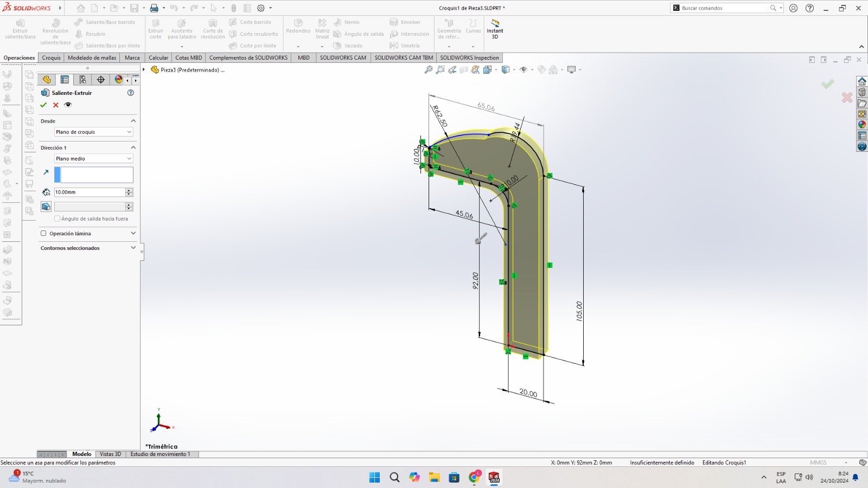Open the 'Plano medio' end condition dropdown
868x488 pixels.
click(x=93, y=159)
